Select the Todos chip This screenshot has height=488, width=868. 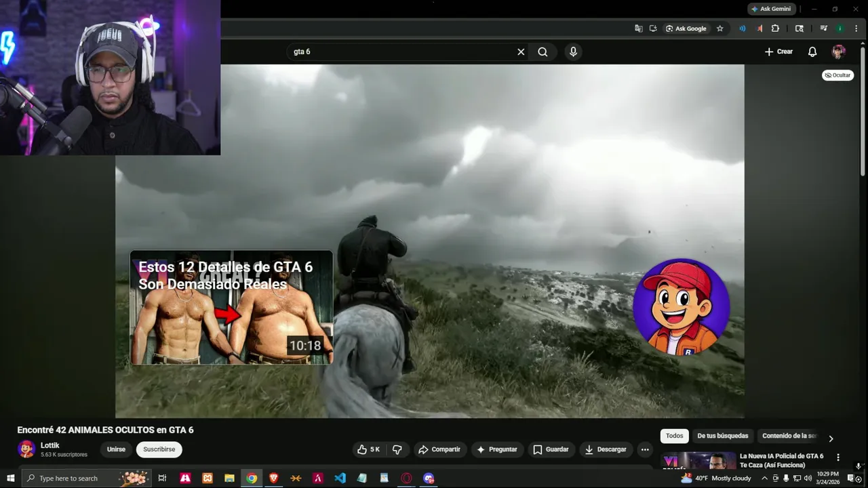[674, 436]
